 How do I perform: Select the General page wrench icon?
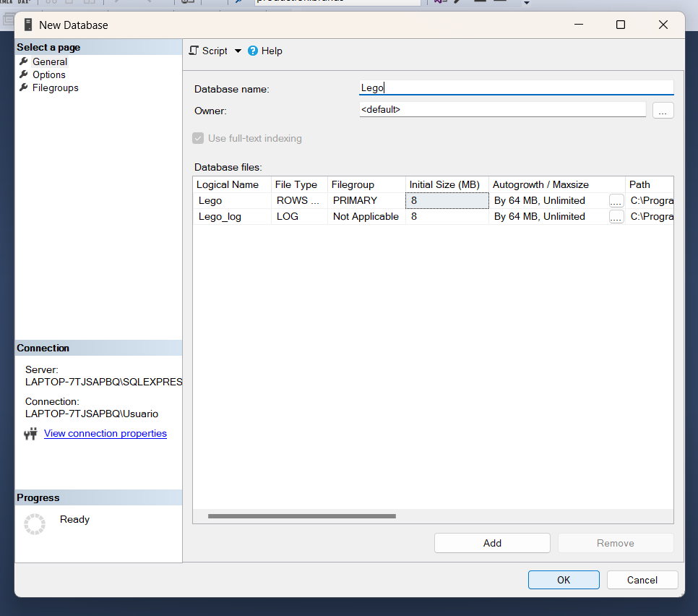click(x=24, y=61)
